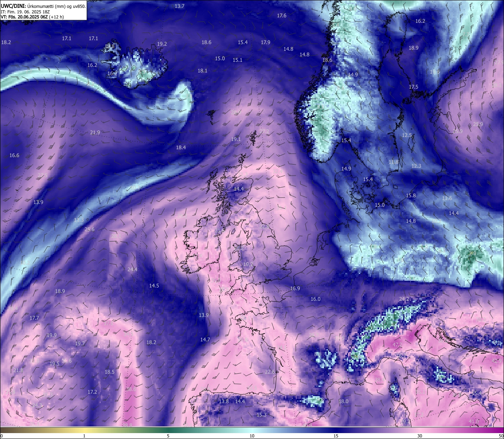
Task: Click valid time 'VT: Fös. 20.06.2025 06Z (+12 h)'
Action: point(32,17)
